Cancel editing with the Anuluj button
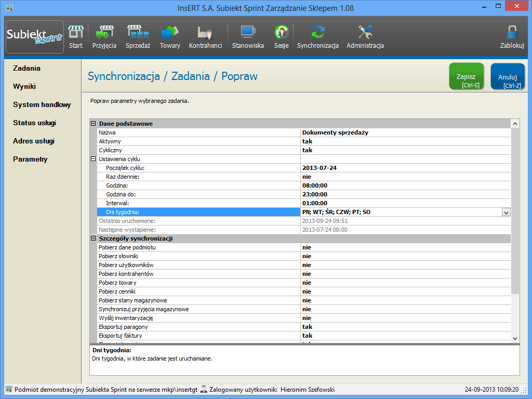Image resolution: width=532 pixels, height=399 pixels. tap(508, 76)
